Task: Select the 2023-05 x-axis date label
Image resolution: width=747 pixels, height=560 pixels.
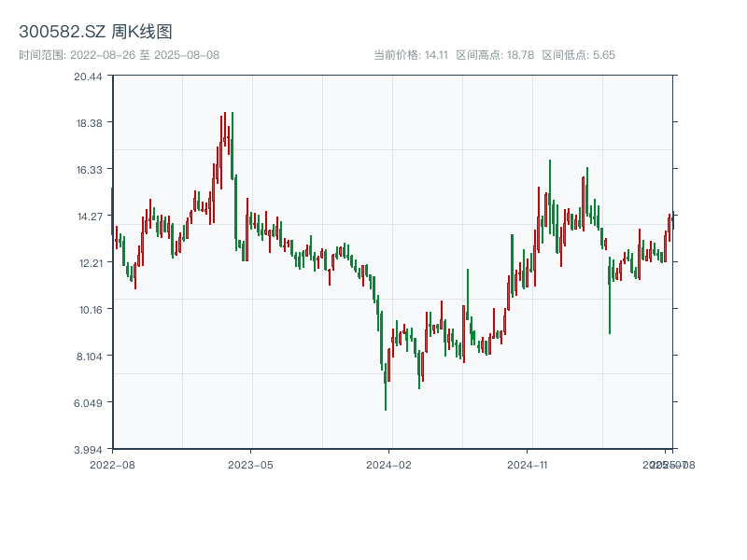Action: click(250, 464)
